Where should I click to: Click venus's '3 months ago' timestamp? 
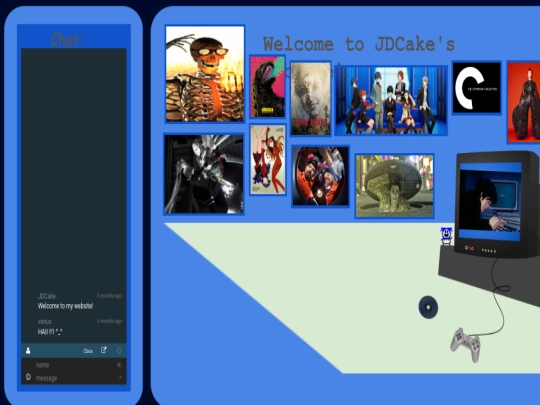[x=109, y=321]
